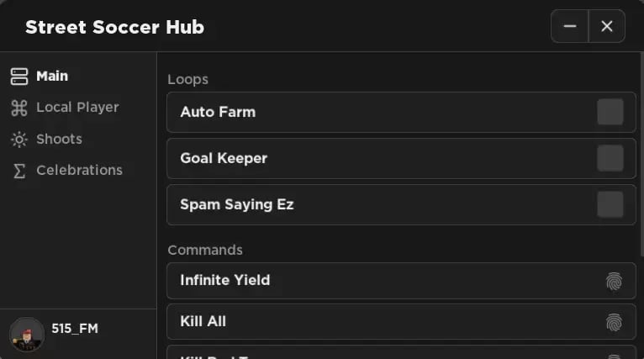Close the Street Soccer Hub window
The image size is (644, 359).
[x=607, y=27]
